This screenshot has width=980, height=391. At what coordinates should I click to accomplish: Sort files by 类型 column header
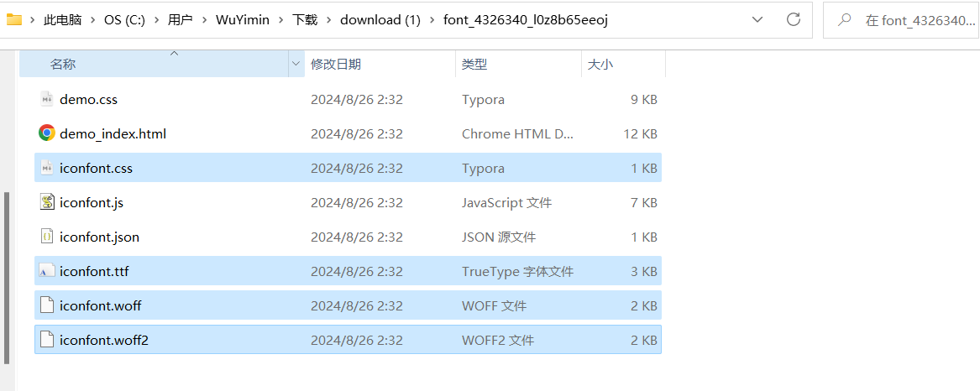click(x=474, y=64)
